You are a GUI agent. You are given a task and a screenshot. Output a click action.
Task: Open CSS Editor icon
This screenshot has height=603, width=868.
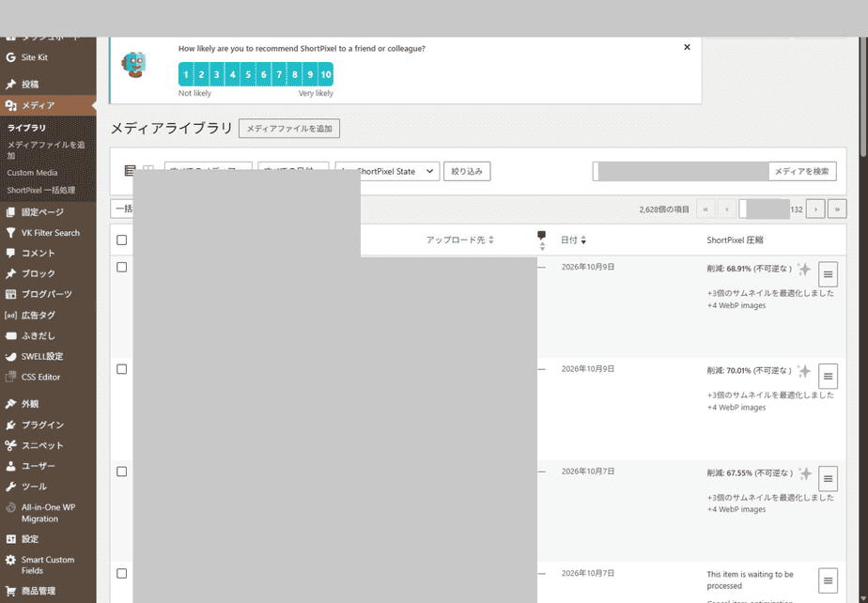point(10,377)
